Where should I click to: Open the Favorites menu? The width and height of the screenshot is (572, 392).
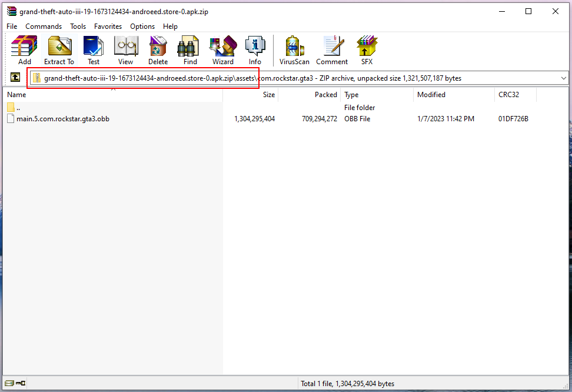click(108, 26)
